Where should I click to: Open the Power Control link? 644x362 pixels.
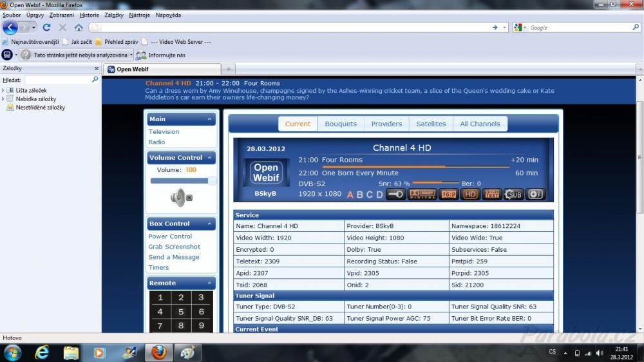pos(170,236)
